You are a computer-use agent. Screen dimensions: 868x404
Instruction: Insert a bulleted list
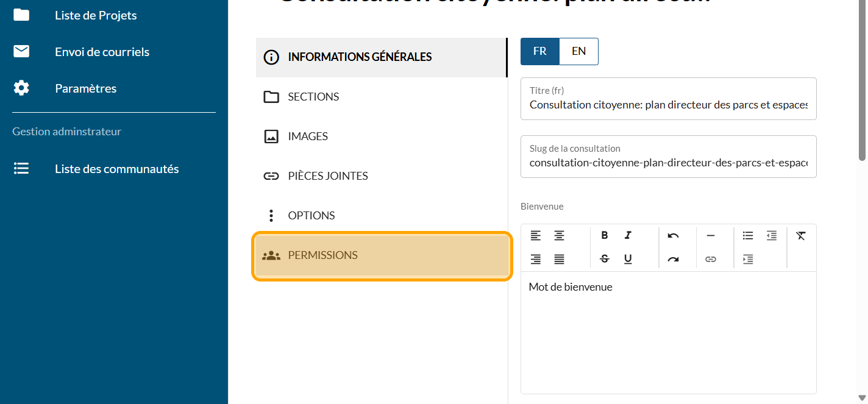pyautogui.click(x=748, y=236)
